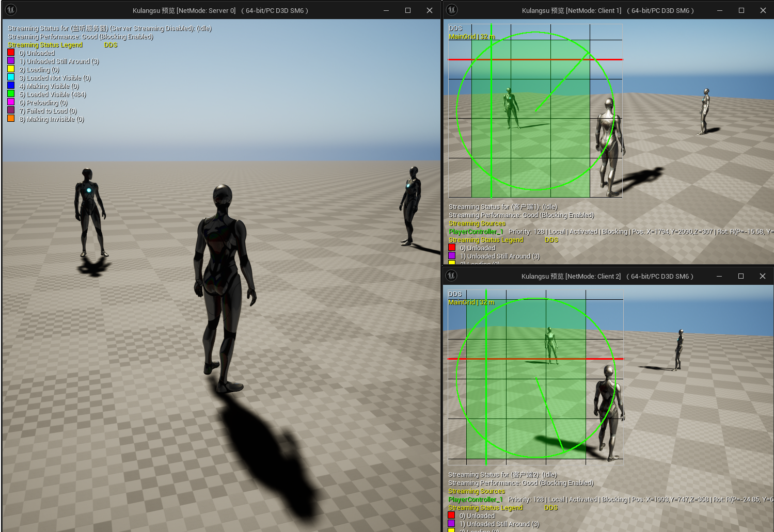Close the Client 2 preview window
Viewport: 774px width, 532px height.
click(x=763, y=276)
